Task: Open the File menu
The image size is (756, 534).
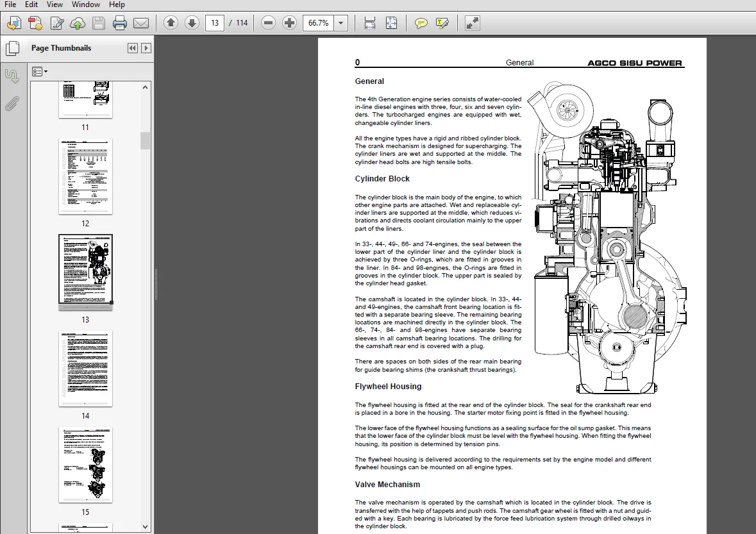Action: (x=10, y=4)
